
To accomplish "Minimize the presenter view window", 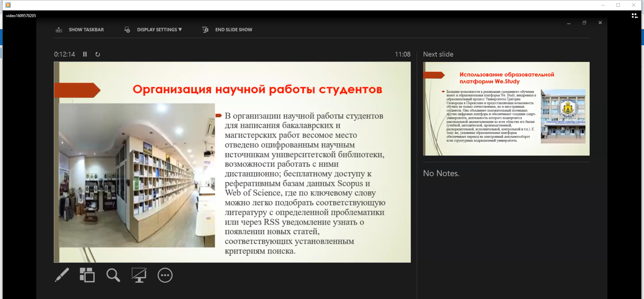I will click(x=569, y=23).
